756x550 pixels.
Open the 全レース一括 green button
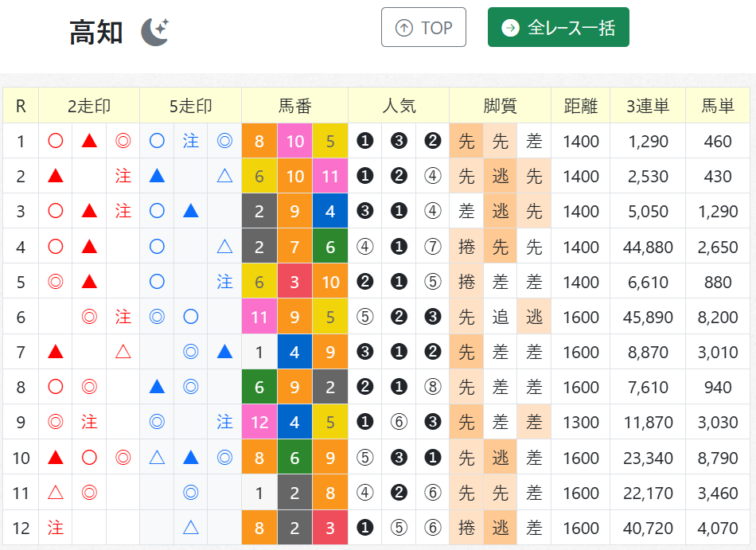(x=559, y=28)
